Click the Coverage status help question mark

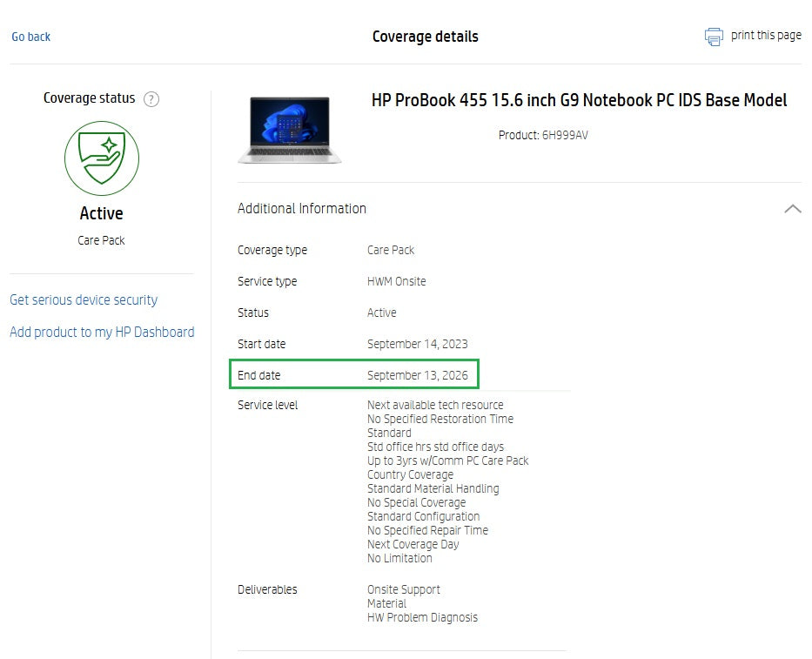[x=151, y=99]
